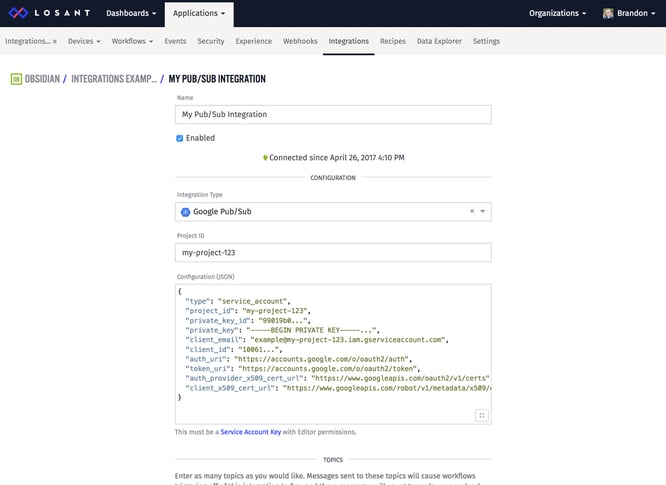Click the Google Pub/Sub blue icon
Screen dimensions: 666x485
click(185, 212)
